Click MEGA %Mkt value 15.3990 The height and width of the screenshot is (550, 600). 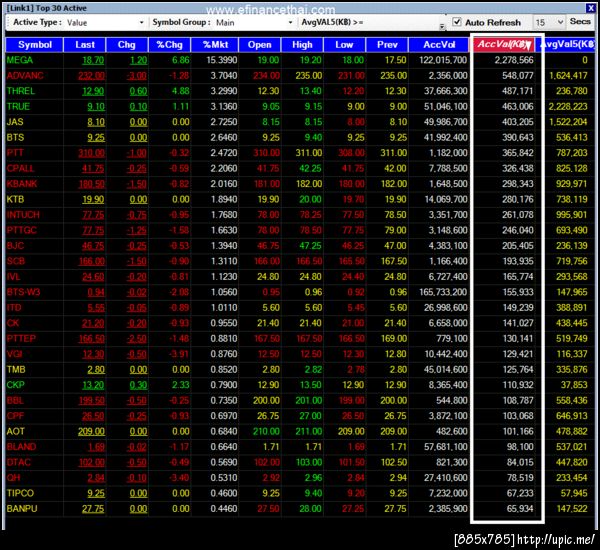222,60
